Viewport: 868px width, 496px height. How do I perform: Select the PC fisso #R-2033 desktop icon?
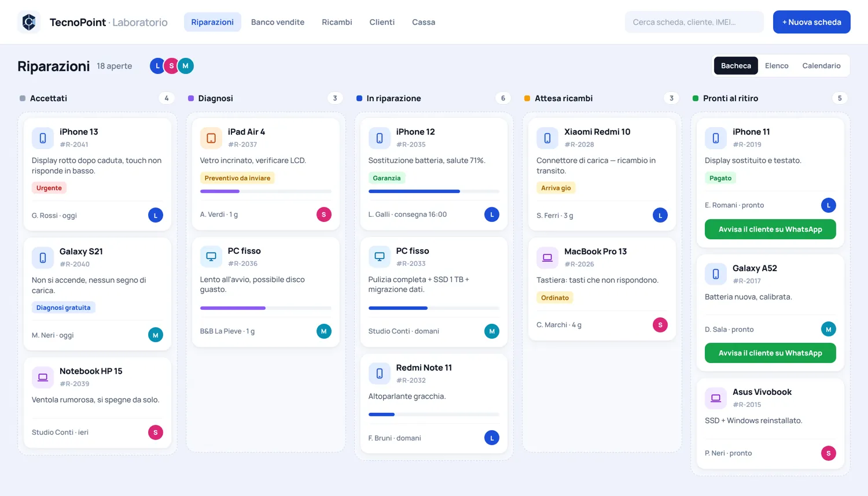[x=380, y=257]
